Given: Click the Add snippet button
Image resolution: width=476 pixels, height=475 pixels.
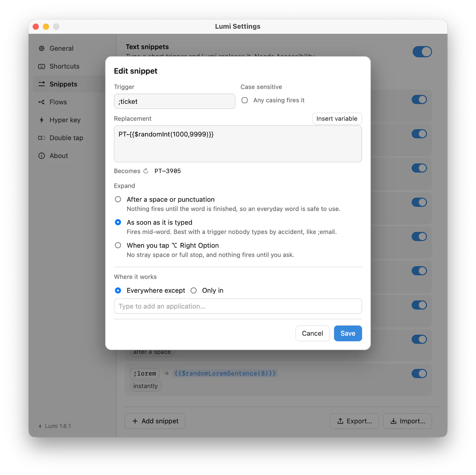Looking at the screenshot, I should (x=155, y=421).
